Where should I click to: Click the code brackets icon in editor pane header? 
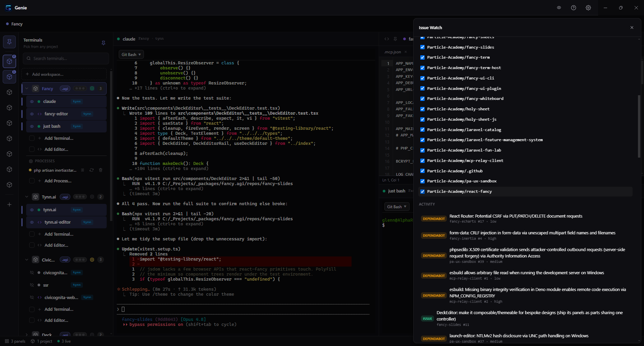pyautogui.click(x=387, y=39)
